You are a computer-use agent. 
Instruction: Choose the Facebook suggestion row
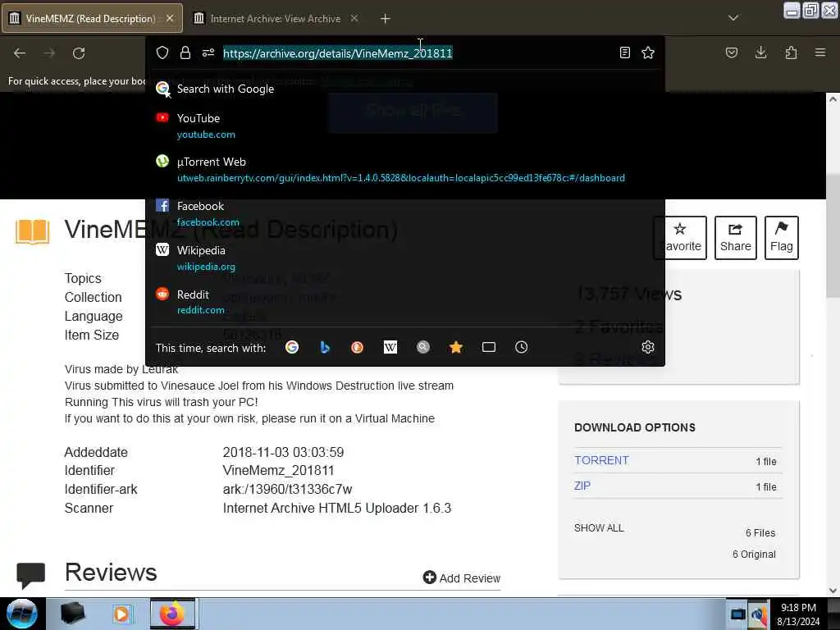coord(405,213)
